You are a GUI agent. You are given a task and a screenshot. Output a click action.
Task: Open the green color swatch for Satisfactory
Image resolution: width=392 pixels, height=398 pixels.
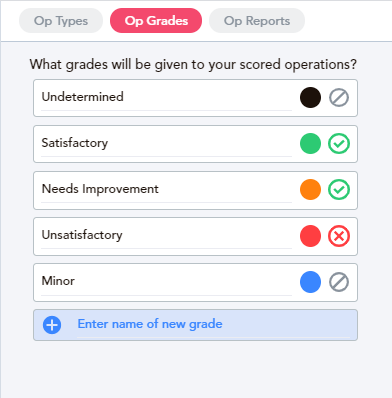coord(310,144)
